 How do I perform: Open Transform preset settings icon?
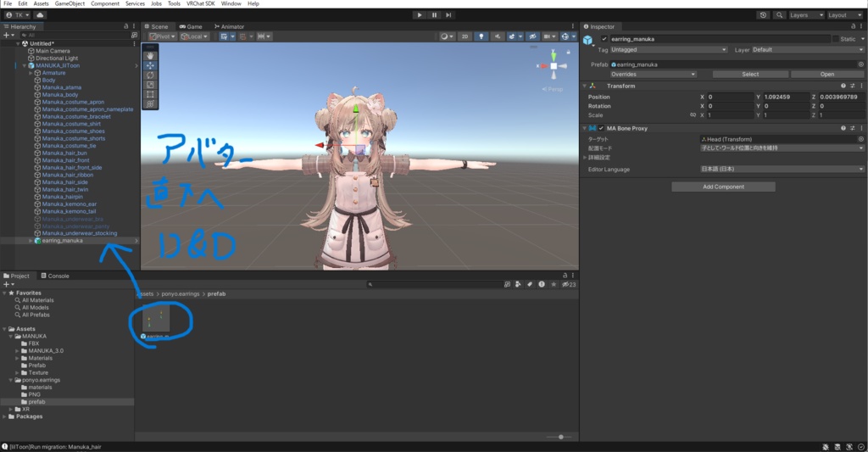(x=853, y=86)
